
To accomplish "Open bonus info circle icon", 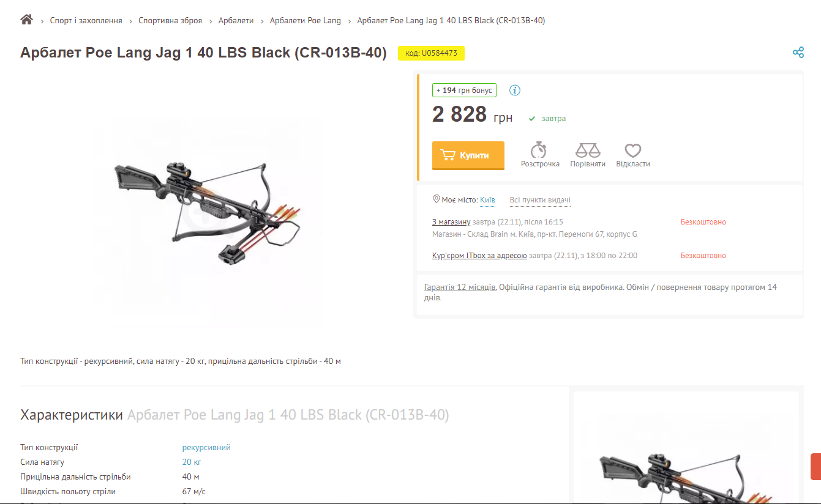I will (x=515, y=91).
